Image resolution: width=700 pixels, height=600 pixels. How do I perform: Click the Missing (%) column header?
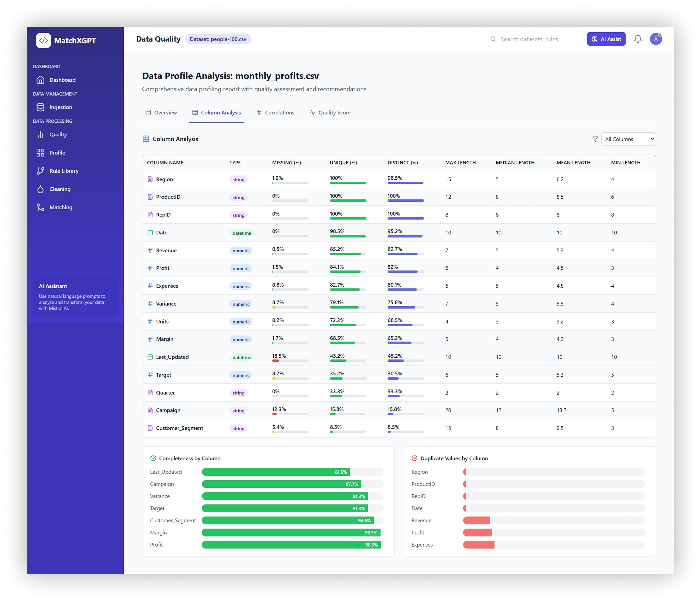point(286,163)
